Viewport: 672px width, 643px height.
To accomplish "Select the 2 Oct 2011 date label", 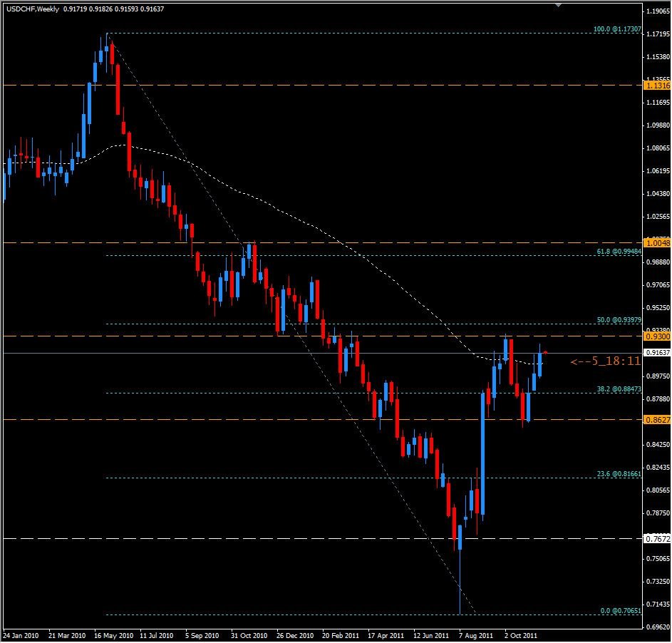I will 523,634.
